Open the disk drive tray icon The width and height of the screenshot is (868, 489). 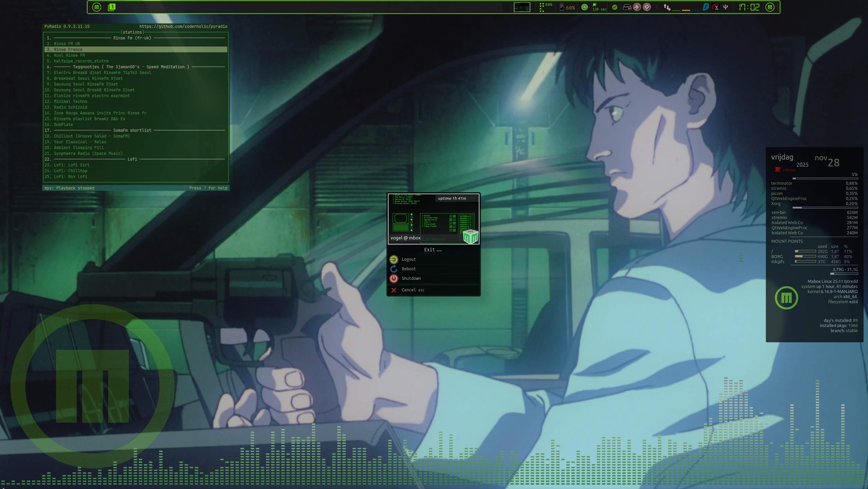coord(627,7)
